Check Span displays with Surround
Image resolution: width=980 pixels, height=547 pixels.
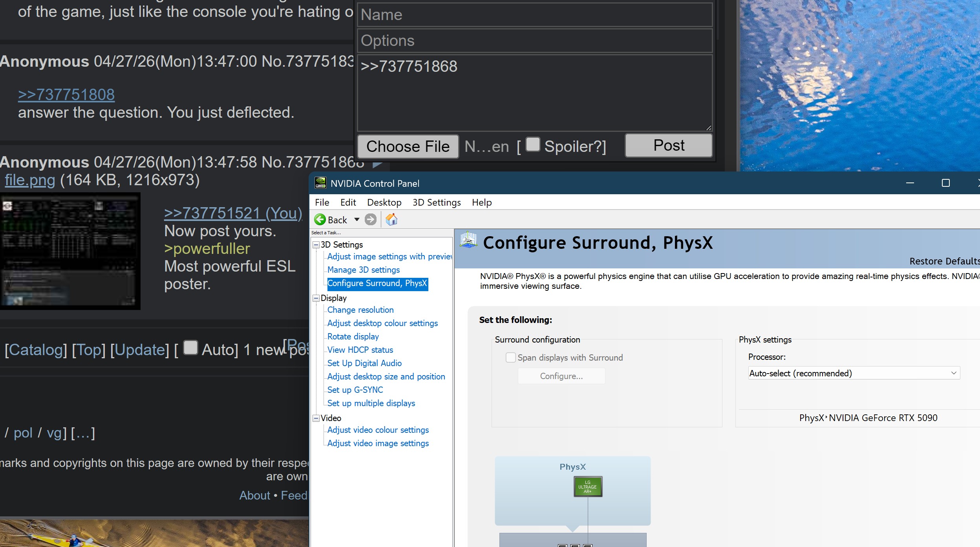click(511, 357)
